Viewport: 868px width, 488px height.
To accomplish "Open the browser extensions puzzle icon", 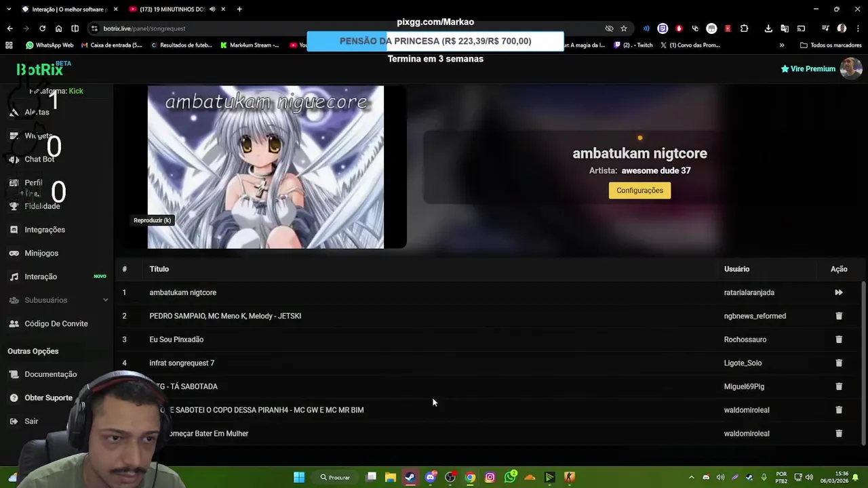I will (x=744, y=28).
